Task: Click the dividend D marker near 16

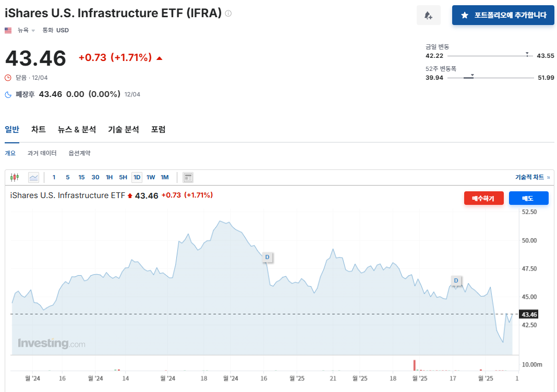Action: tap(267, 257)
